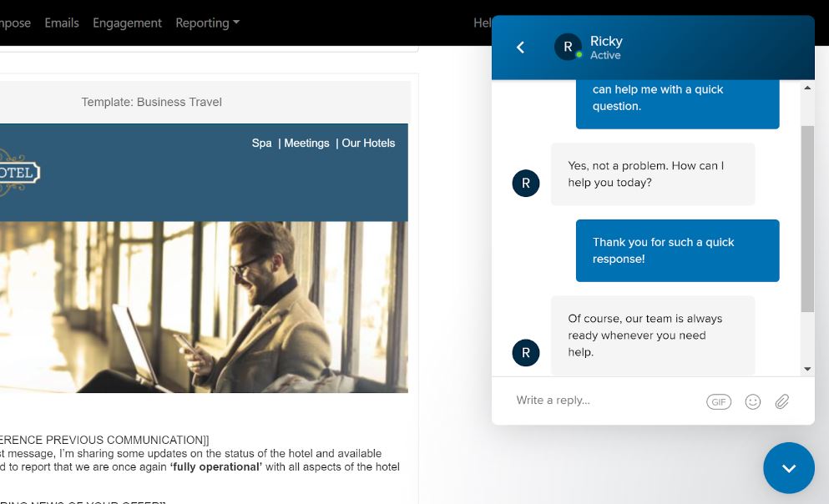Attach a file with the paperclip icon
829x504 pixels.
coord(782,401)
